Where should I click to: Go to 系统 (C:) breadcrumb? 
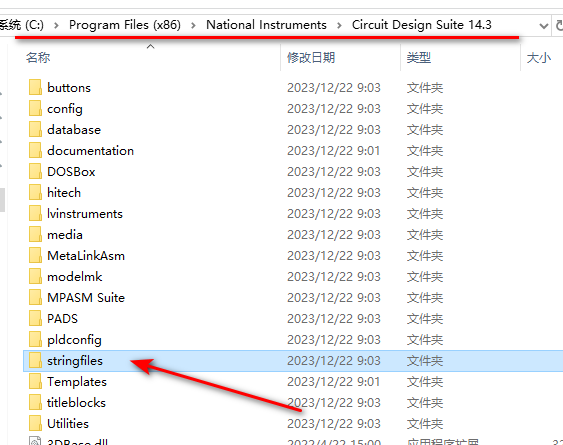coord(22,25)
